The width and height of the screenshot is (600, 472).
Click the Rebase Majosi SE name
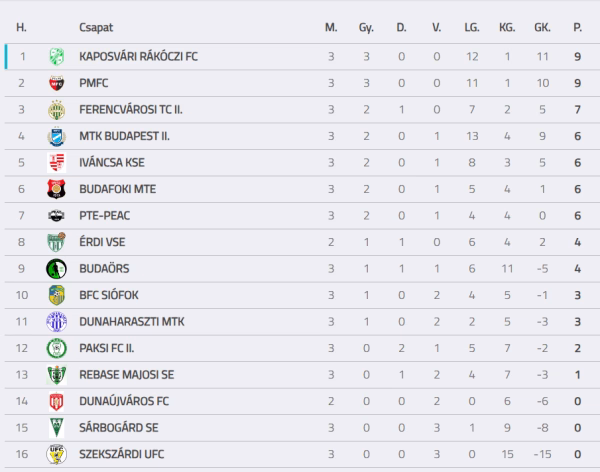[x=127, y=375]
